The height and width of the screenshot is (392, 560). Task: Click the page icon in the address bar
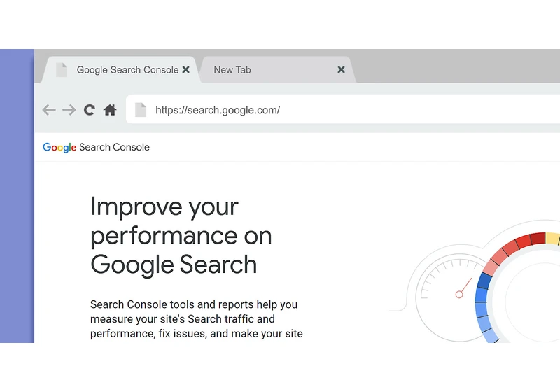coord(141,110)
